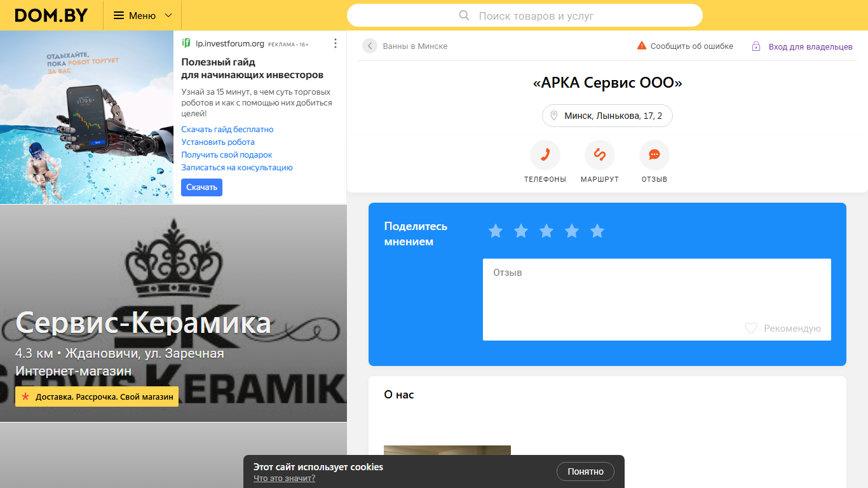Open the robot hand ad image
Screen dimensions: 868x488
87,117
